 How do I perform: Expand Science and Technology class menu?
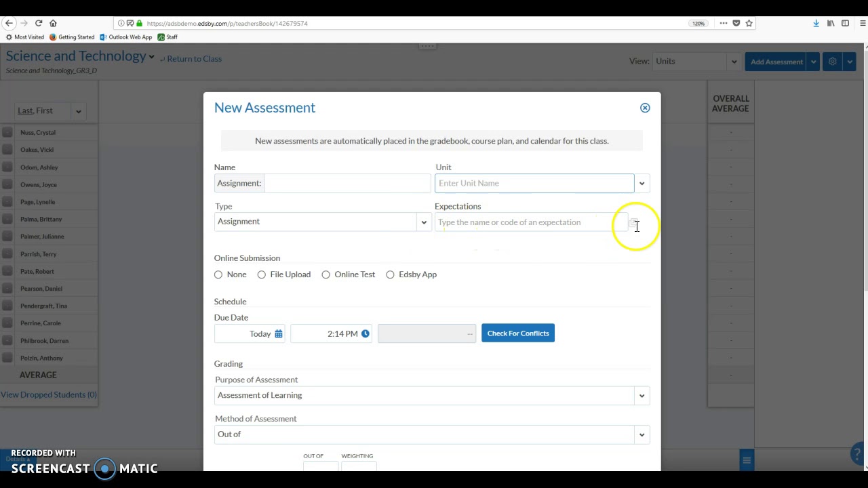click(x=152, y=58)
